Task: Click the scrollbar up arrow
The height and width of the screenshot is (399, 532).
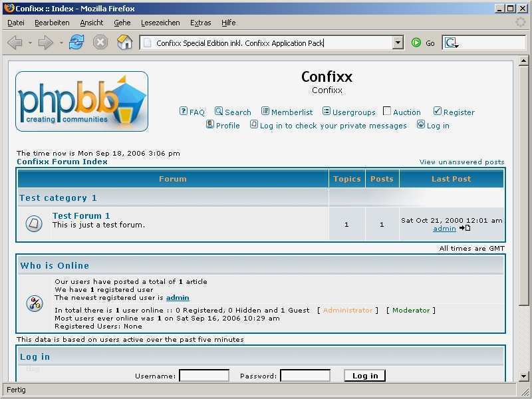Action: click(523, 61)
